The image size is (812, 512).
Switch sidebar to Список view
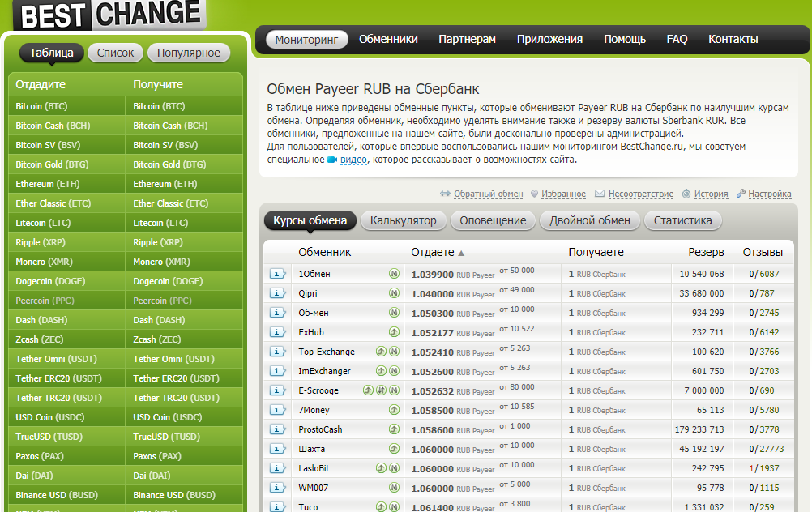pyautogui.click(x=116, y=53)
